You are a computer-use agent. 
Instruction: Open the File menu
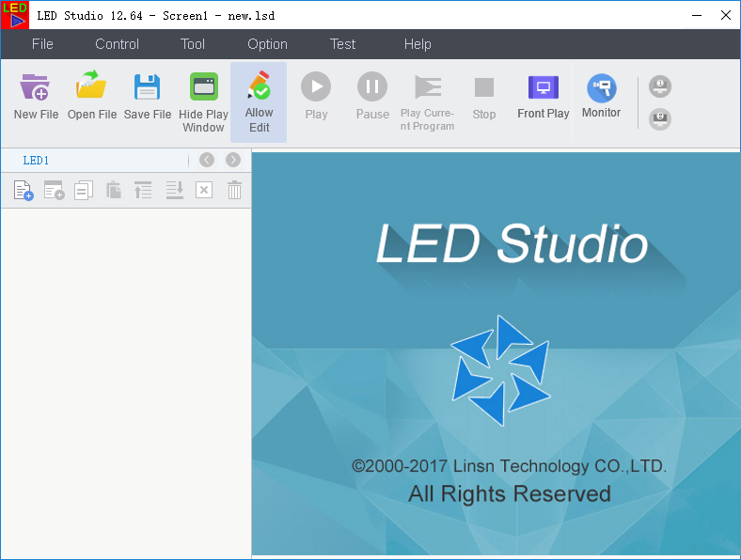[x=42, y=44]
